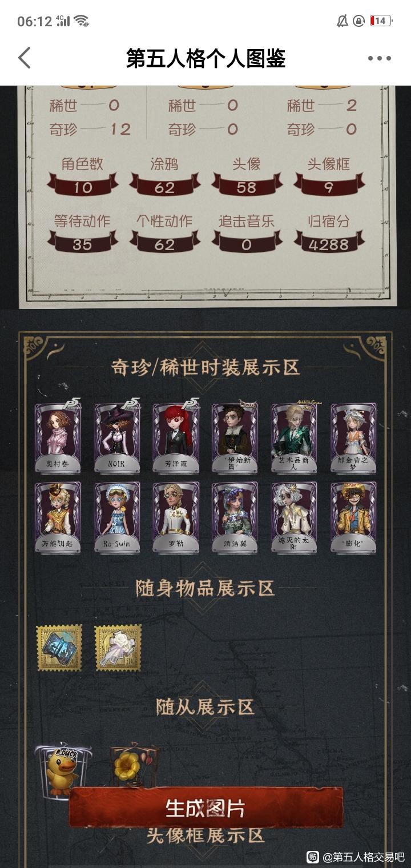Click the white bouquet accessory stamp icon
This screenshot has width=411, height=868.
(118, 648)
